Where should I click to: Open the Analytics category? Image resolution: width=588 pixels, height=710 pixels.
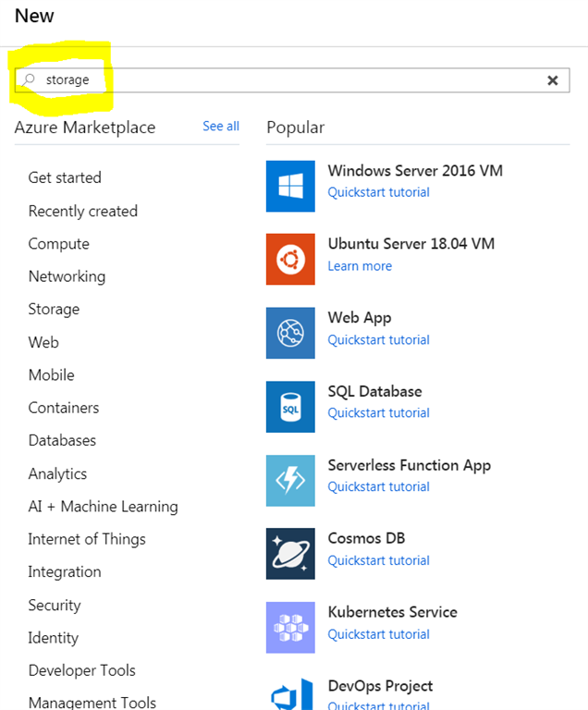(57, 473)
